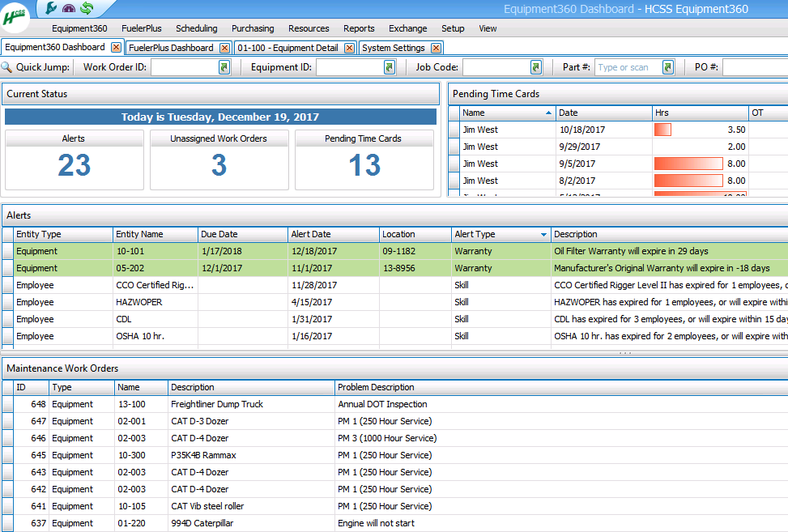The width and height of the screenshot is (788, 532).
Task: Click the Pending Time Cards tile showing 13
Action: tap(364, 160)
